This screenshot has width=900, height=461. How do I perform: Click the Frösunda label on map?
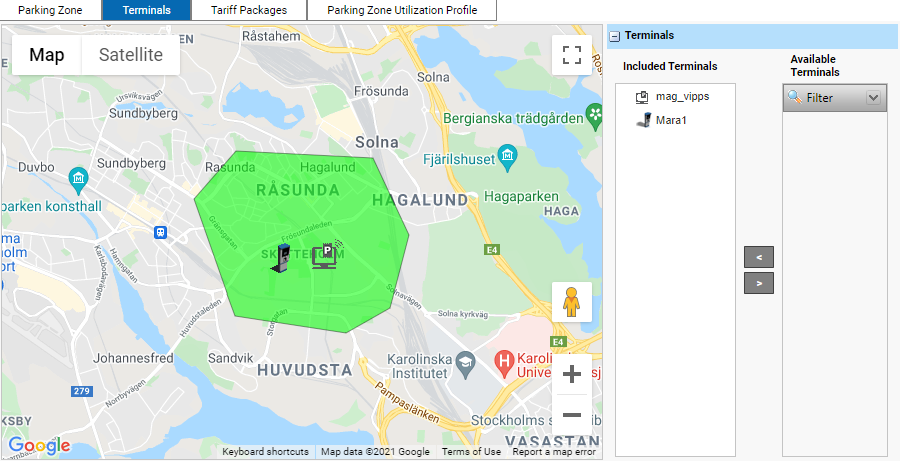tap(381, 91)
